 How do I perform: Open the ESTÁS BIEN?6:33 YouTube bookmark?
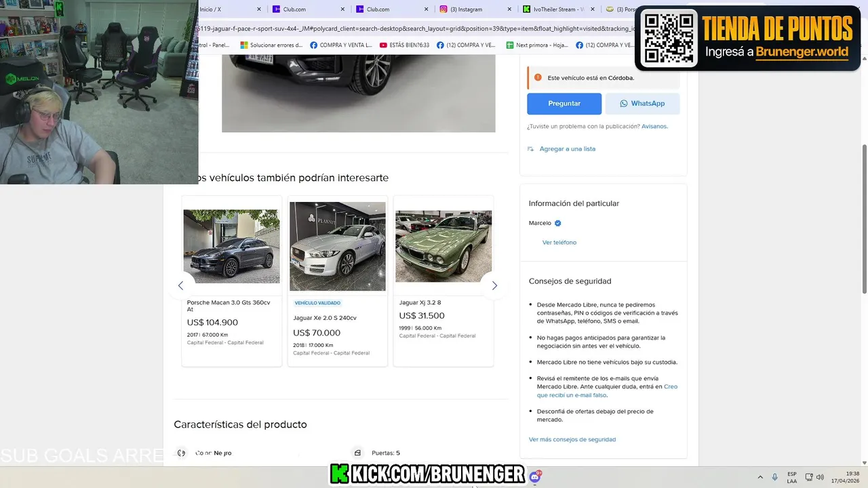[x=405, y=45]
